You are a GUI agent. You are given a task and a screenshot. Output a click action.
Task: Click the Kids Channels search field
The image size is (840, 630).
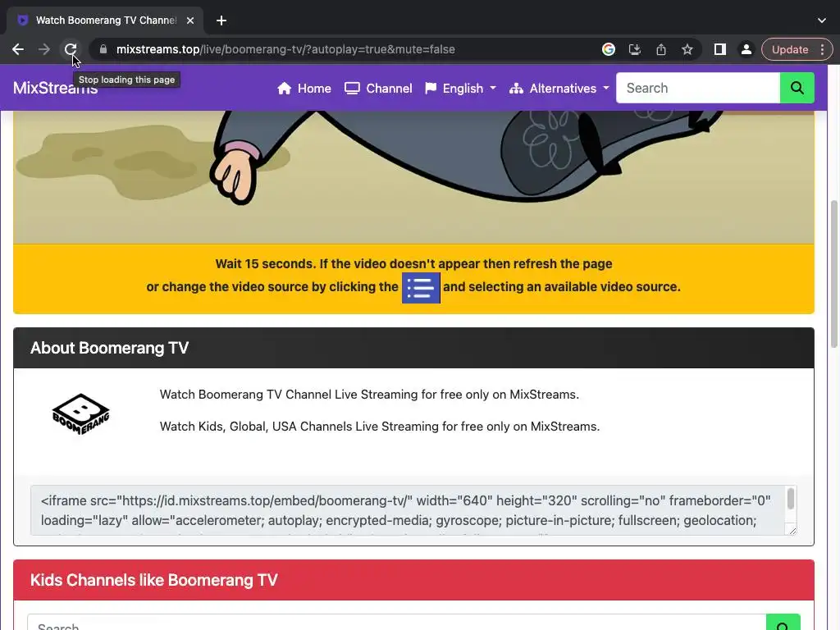point(397,623)
